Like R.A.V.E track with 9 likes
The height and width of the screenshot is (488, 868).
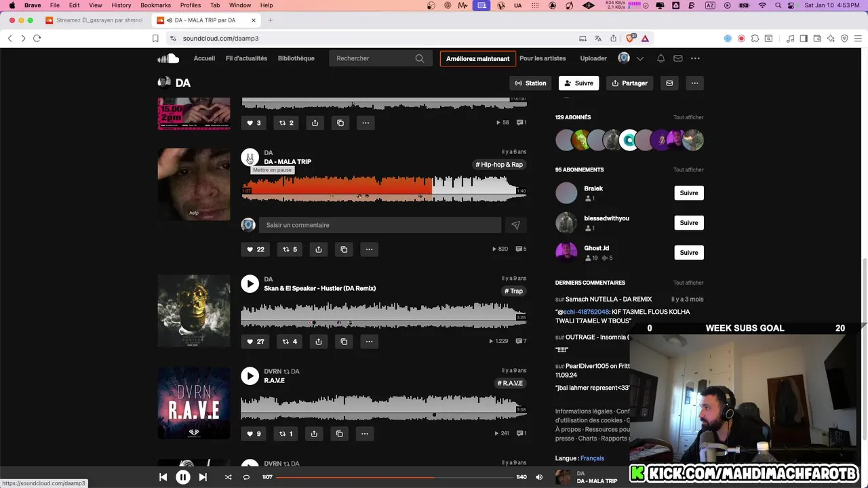pyautogui.click(x=253, y=434)
